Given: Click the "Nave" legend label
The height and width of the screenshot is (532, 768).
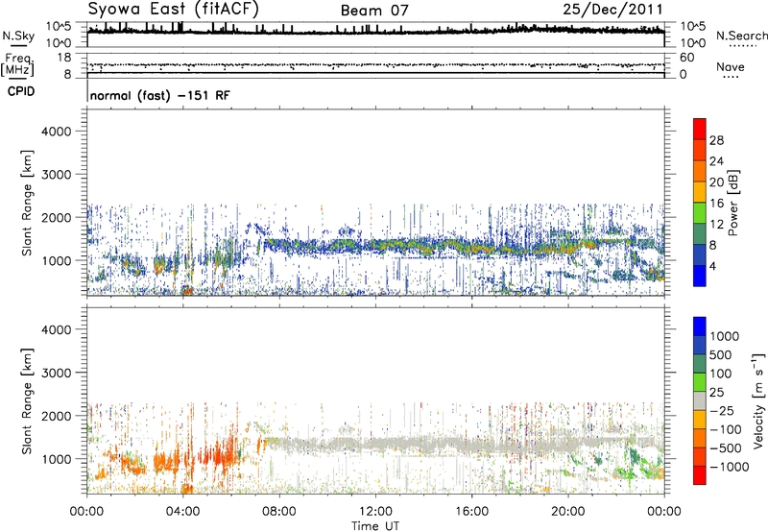Looking at the screenshot, I should 731,67.
